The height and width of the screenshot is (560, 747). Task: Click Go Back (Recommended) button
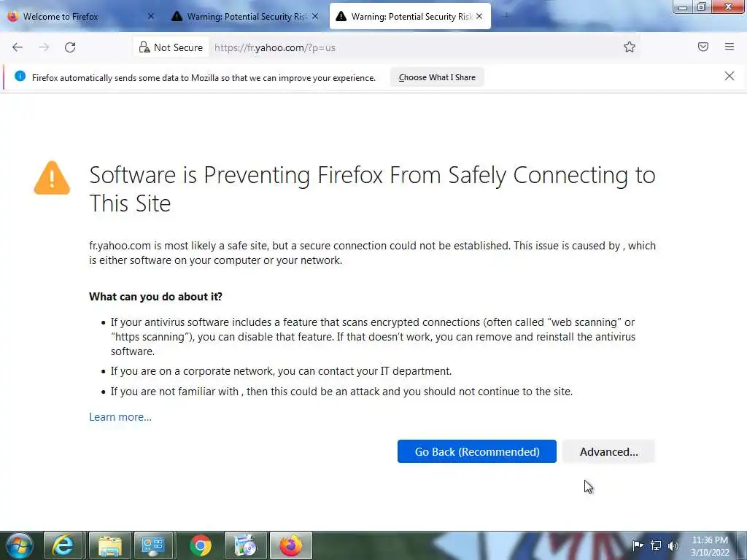477,451
